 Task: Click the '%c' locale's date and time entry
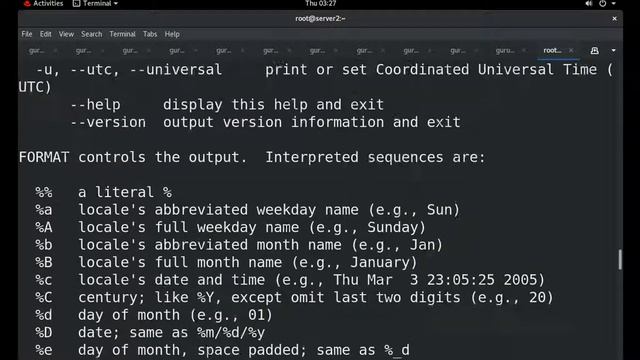(x=290, y=280)
